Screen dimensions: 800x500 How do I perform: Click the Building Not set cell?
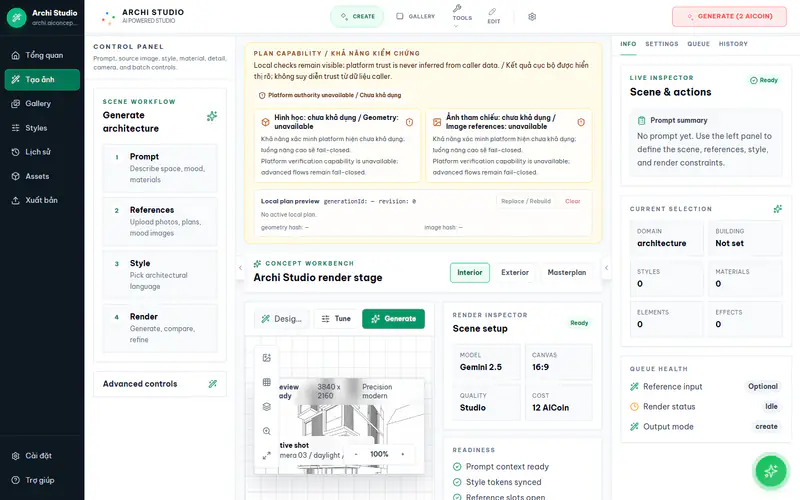[745, 238]
